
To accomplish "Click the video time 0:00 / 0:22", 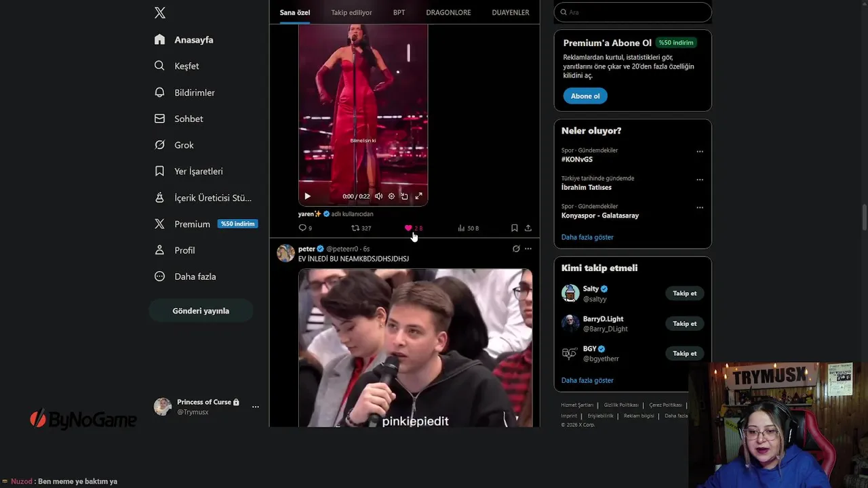I will pos(356,197).
